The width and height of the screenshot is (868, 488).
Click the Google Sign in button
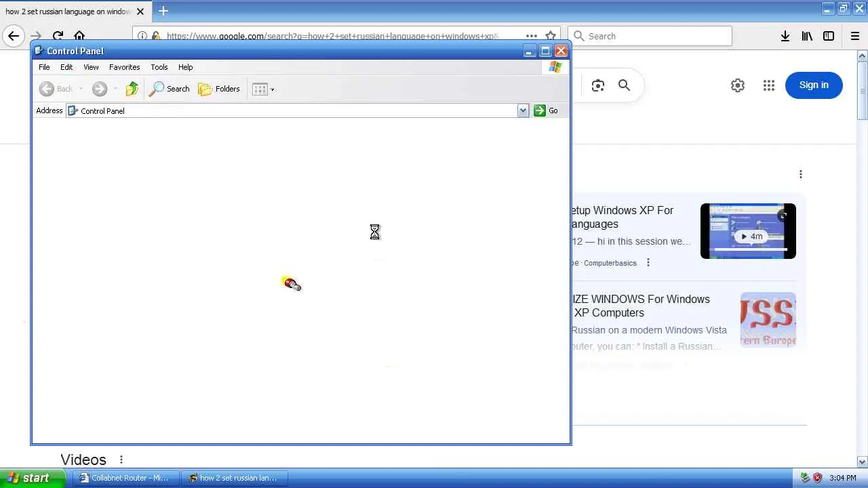pos(814,85)
